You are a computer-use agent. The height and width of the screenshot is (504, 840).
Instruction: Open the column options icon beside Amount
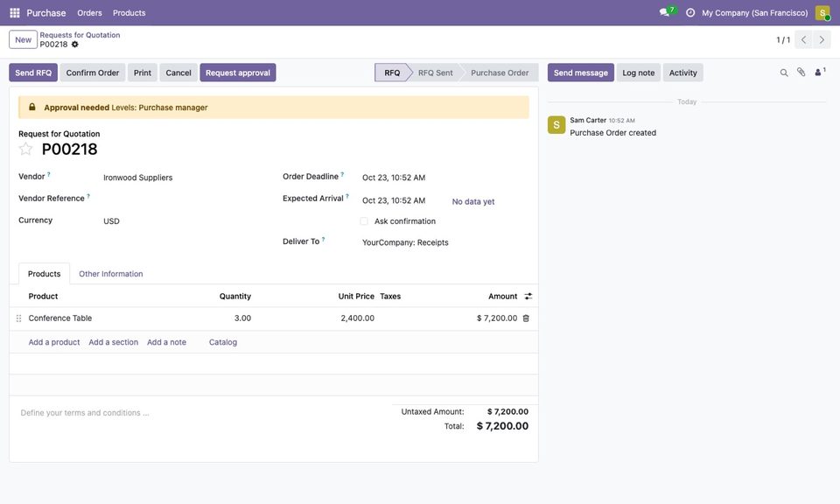click(528, 296)
